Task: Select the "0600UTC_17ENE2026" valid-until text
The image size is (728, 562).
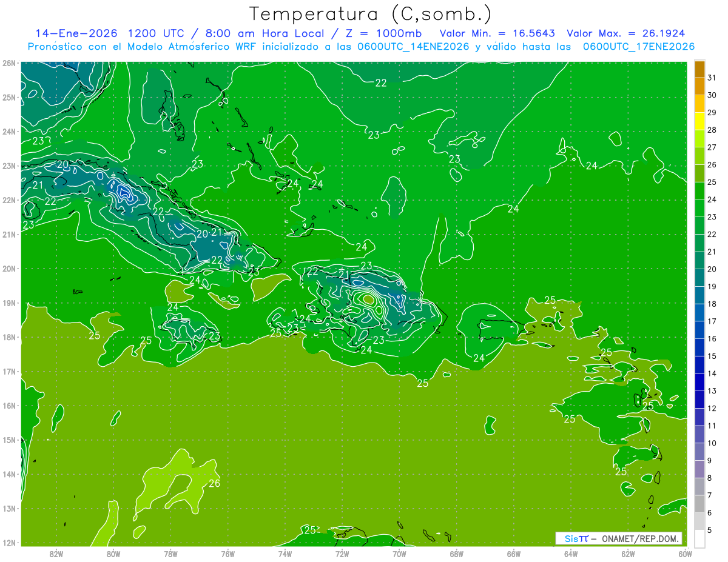Action: tap(638, 47)
